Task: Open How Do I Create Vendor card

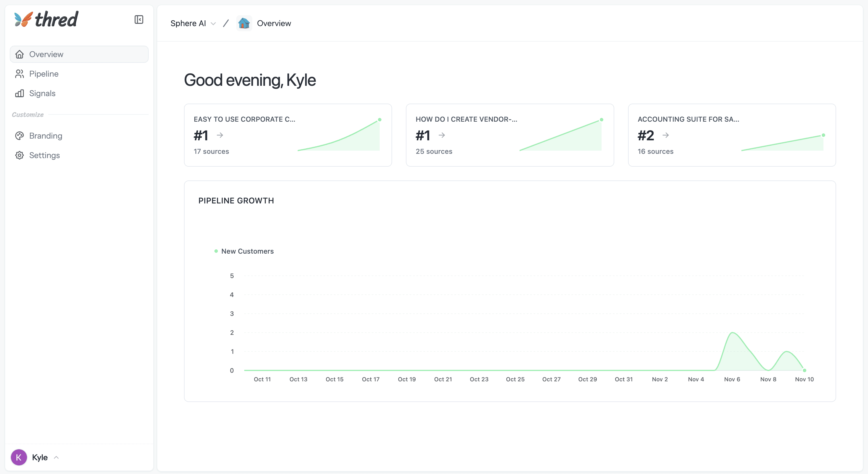Action: tap(466, 119)
